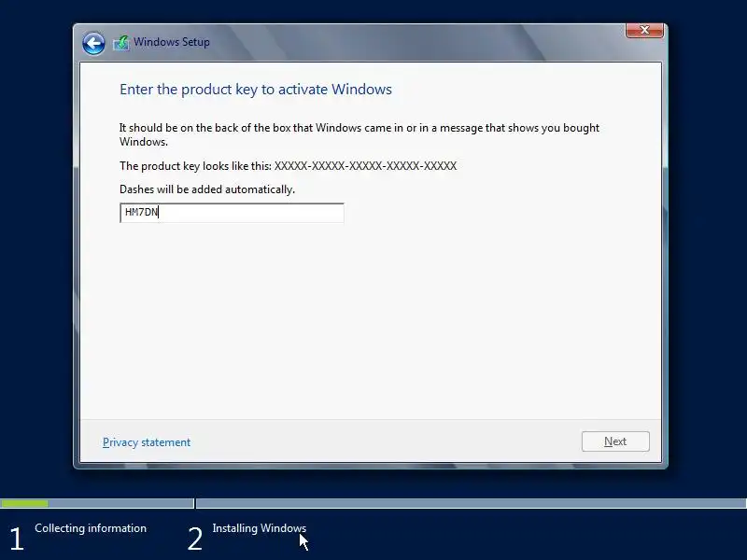Screen dimensions: 747x560
Task: Click the 'Installing Windows' step label
Action: 260,528
